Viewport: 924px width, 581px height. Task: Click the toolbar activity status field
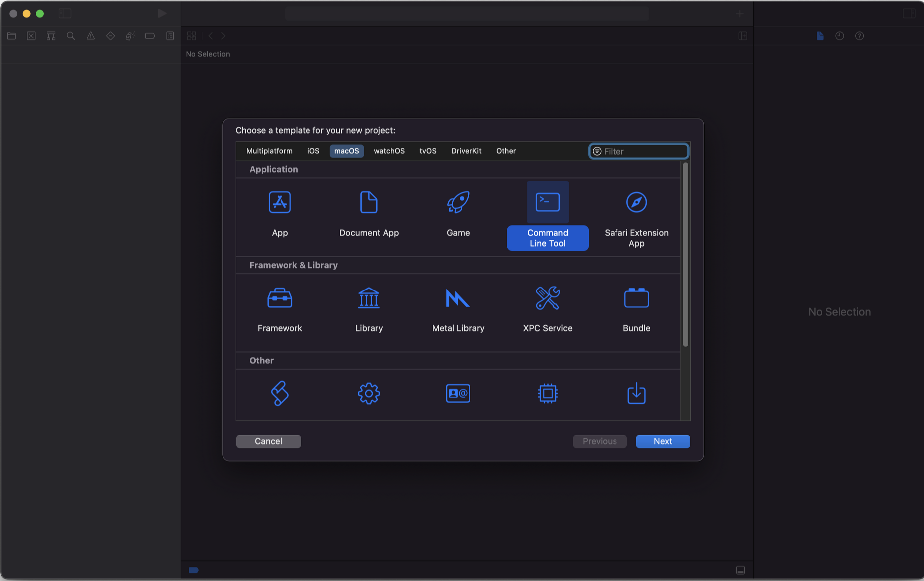click(x=467, y=14)
